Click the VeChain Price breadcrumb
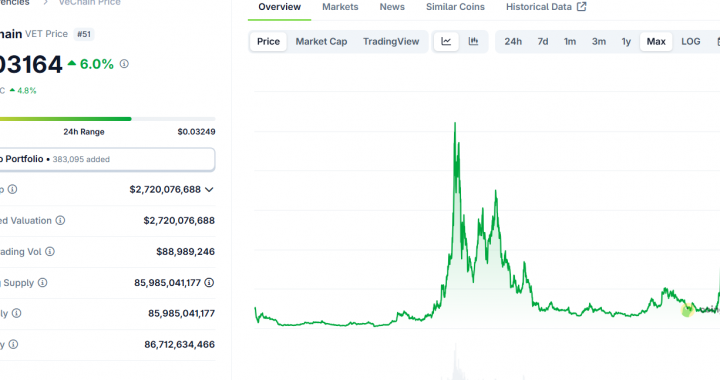The width and height of the screenshot is (720, 380). (x=90, y=3)
